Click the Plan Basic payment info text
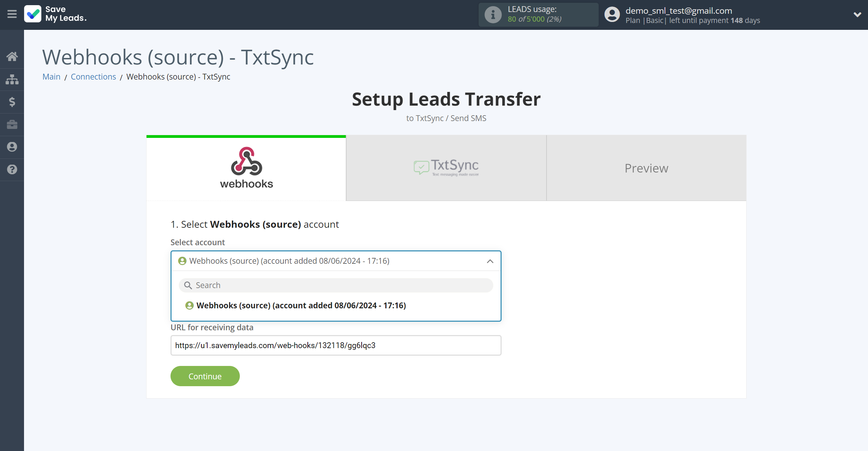 pos(693,21)
